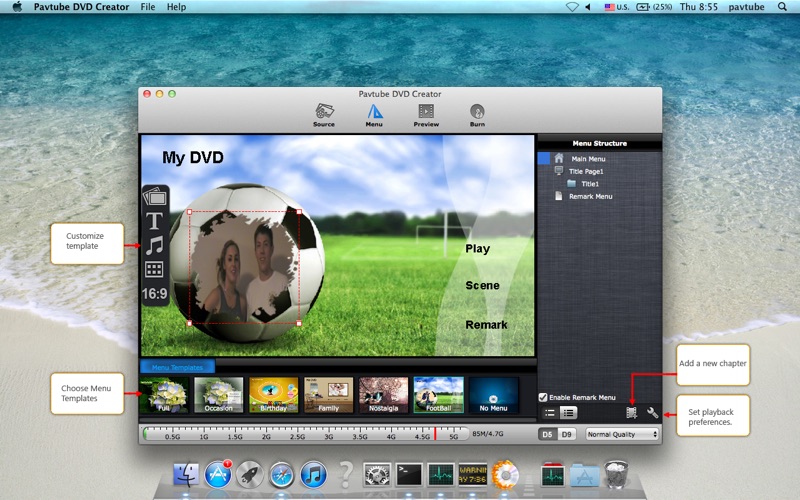Click the Scene menu button
The height and width of the screenshot is (500, 800).
click(x=482, y=285)
